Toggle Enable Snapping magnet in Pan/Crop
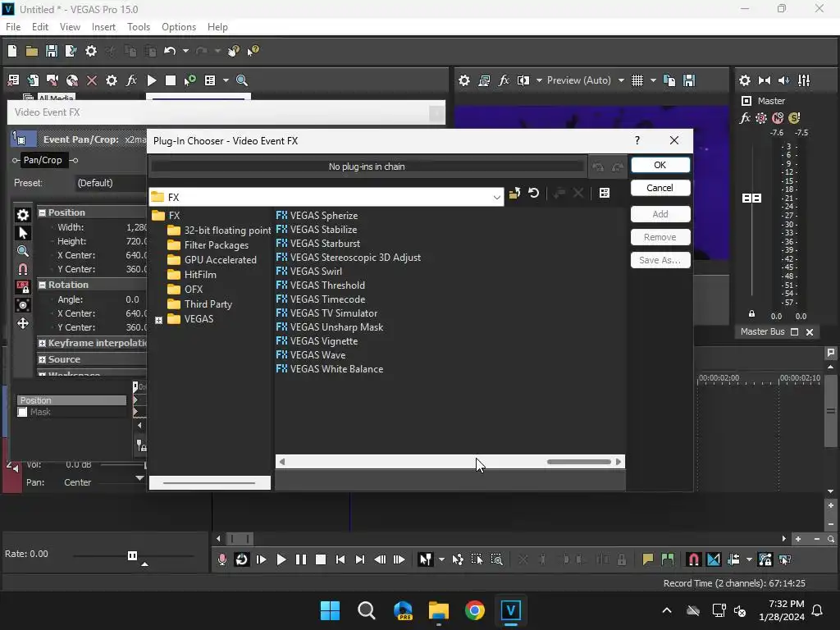Viewport: 840px width, 630px height. 22,269
